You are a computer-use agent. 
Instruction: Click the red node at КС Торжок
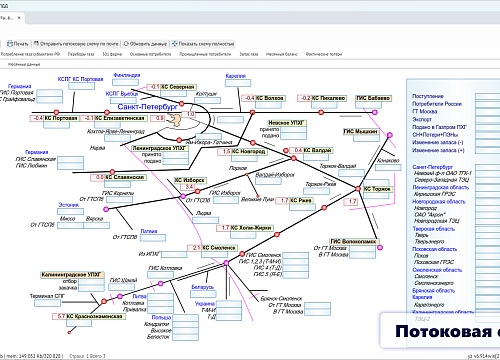(x=358, y=189)
